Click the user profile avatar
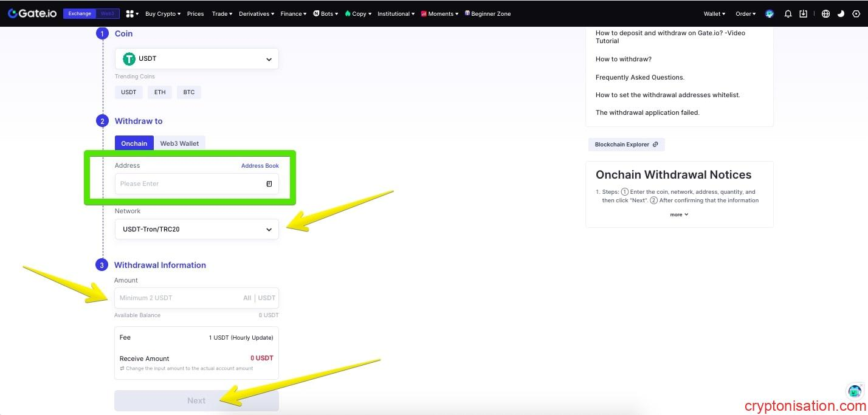 (x=770, y=13)
